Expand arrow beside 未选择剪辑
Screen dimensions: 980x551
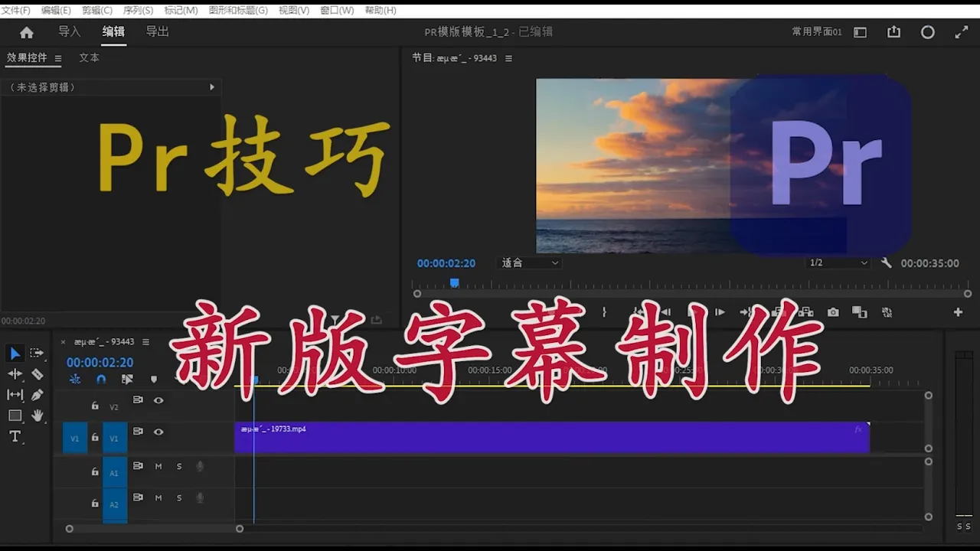click(x=212, y=87)
